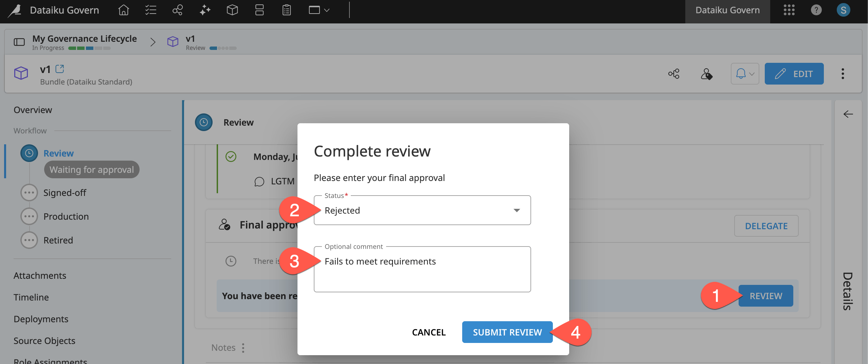Click the hierarchy graph icon in top bar
Image resolution: width=868 pixels, height=364 pixels.
(178, 10)
